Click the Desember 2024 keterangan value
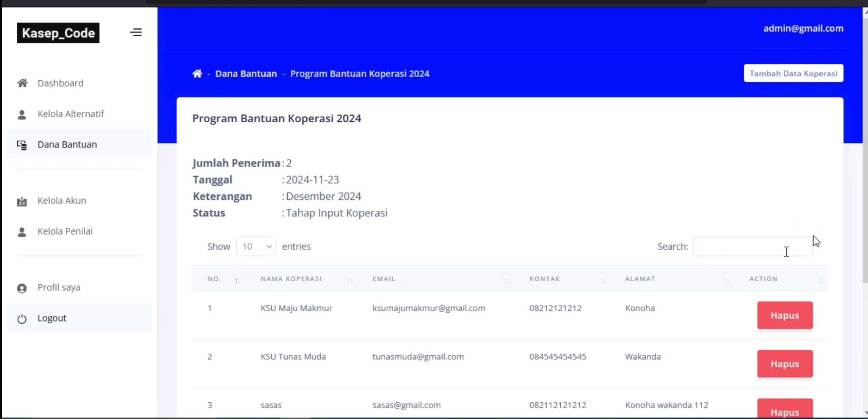This screenshot has height=419, width=868. [x=323, y=196]
